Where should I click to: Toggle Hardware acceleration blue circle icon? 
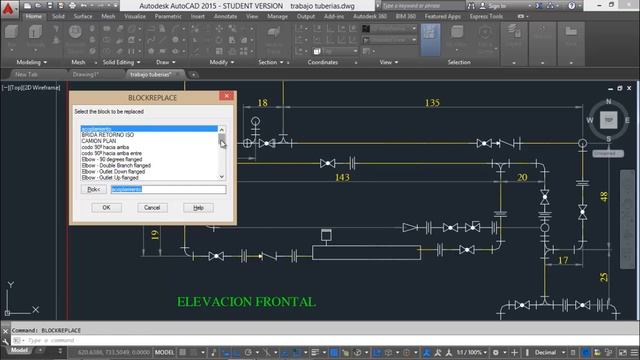(585, 352)
